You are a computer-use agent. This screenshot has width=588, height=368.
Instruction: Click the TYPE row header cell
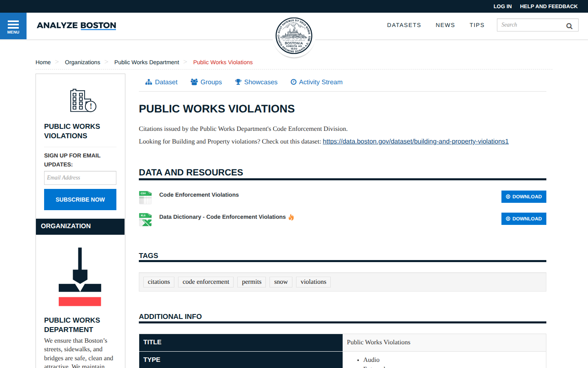point(241,360)
